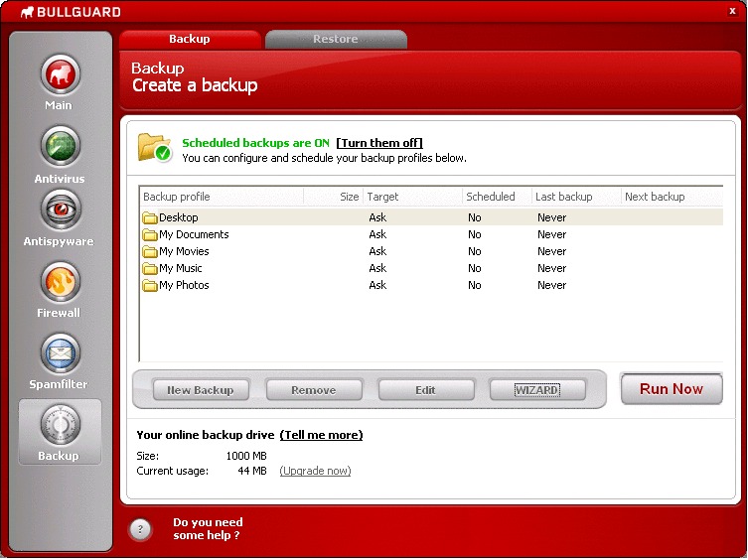The width and height of the screenshot is (748, 560).
Task: Open the Antispyware eye icon
Action: pos(61,210)
